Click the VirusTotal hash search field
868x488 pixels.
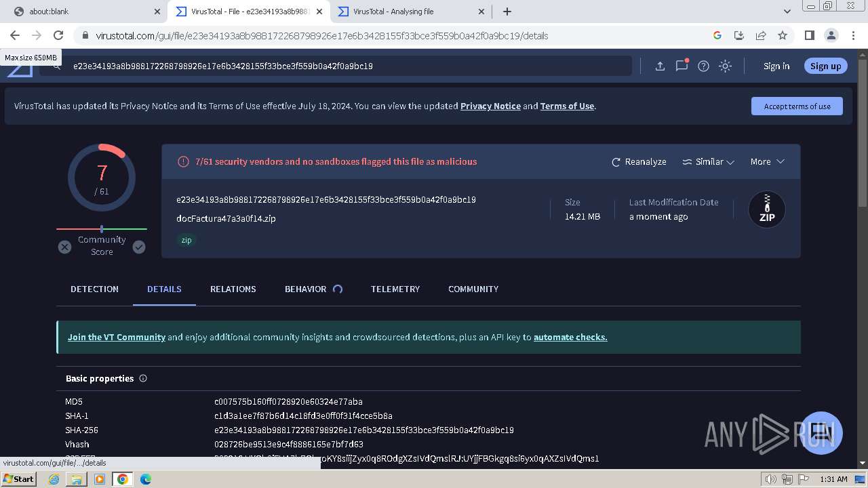coord(336,66)
